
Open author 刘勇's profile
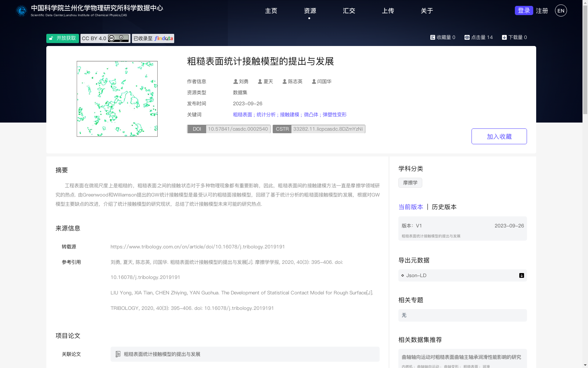(241, 81)
